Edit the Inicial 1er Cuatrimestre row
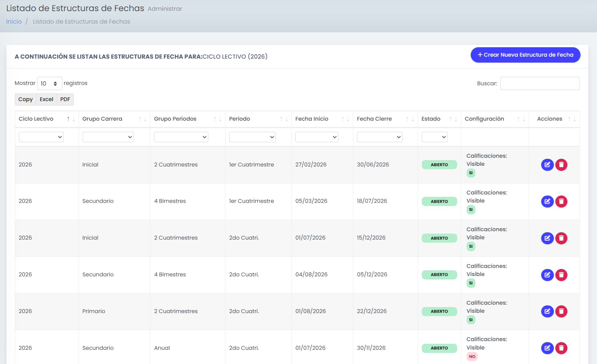The width and height of the screenshot is (597, 364). (x=547, y=165)
